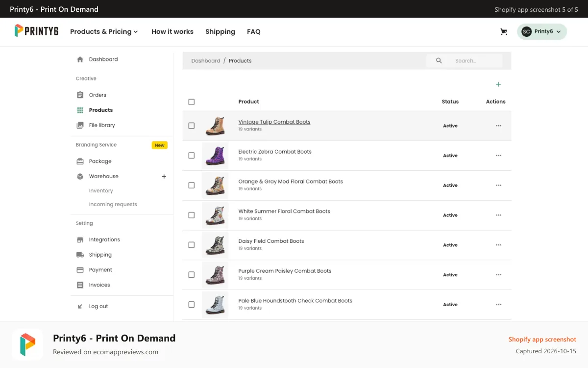Click the Payment card icon

coord(80,270)
